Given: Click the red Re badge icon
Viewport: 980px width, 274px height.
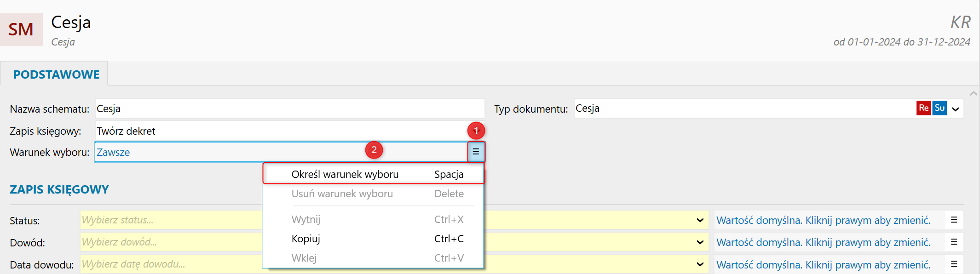Looking at the screenshot, I should (923, 108).
